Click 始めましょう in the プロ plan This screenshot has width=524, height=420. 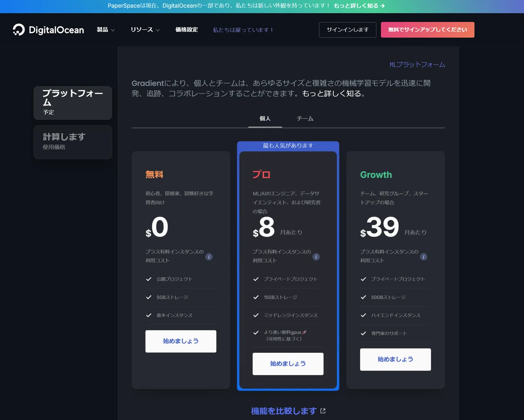[288, 364]
